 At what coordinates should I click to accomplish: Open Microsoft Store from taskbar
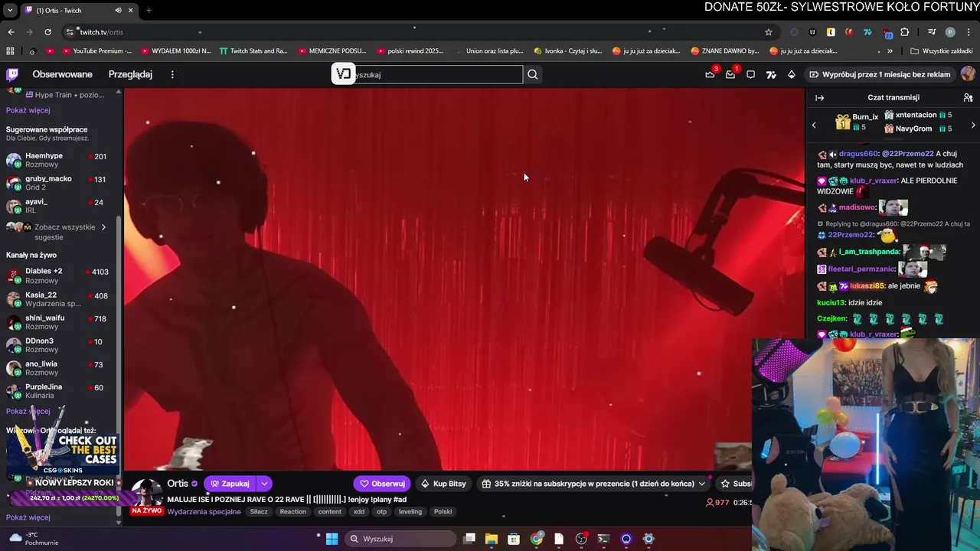pos(514,539)
